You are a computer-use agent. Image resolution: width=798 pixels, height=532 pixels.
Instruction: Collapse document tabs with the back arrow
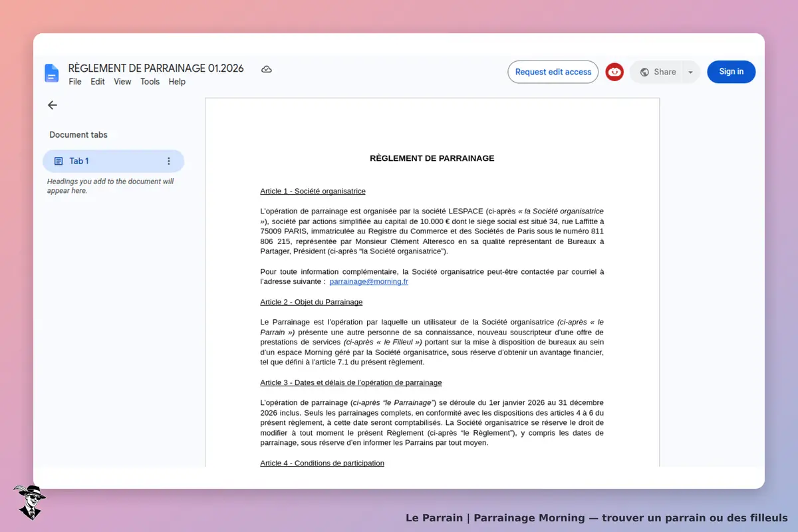coord(53,105)
